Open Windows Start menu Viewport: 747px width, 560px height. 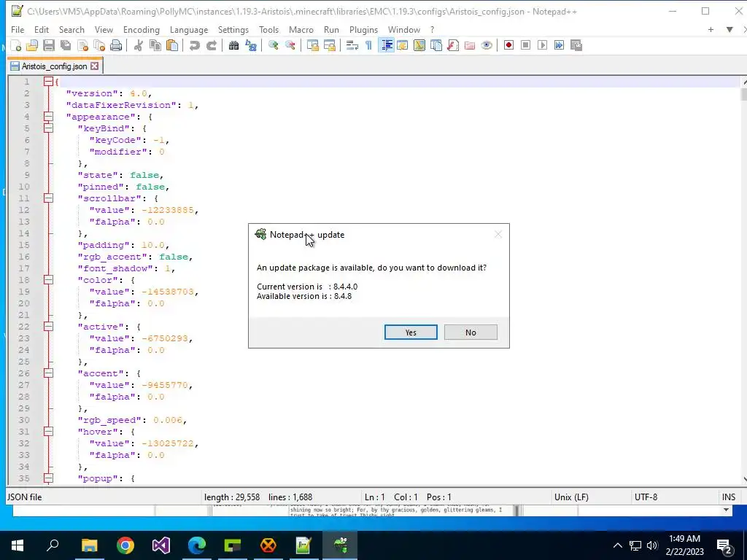[x=18, y=545]
